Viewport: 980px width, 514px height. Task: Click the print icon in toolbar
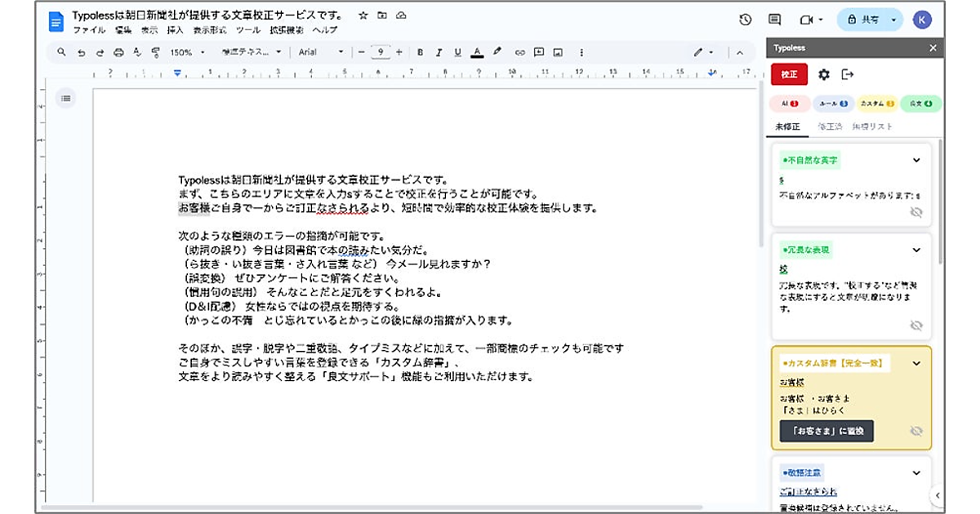coord(118,52)
